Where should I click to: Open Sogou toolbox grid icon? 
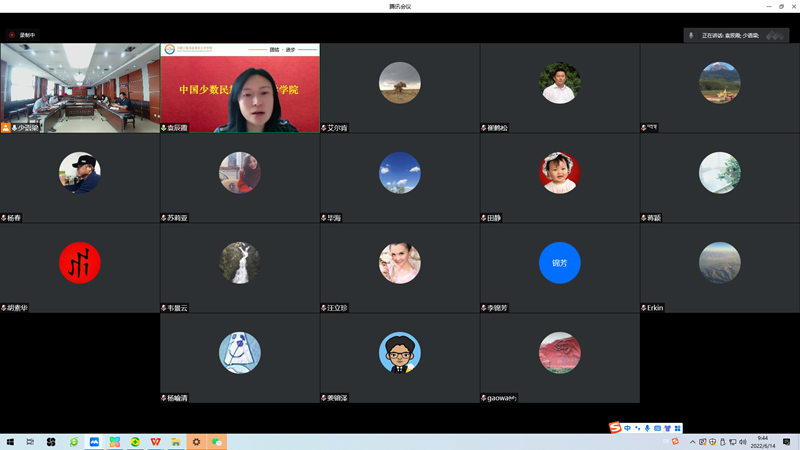[x=677, y=428]
